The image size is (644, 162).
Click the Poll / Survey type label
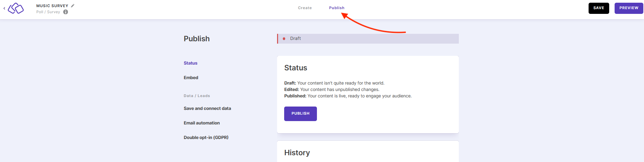click(x=48, y=12)
